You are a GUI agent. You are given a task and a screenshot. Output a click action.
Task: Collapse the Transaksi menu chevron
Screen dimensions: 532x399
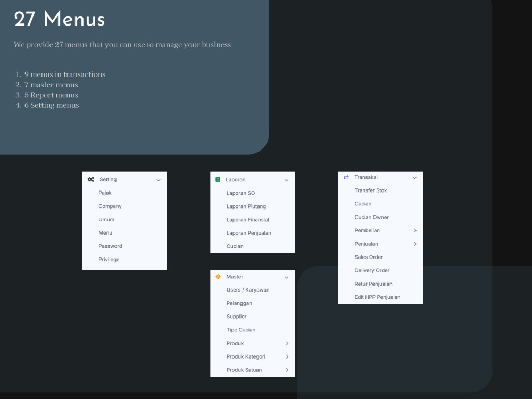coord(414,178)
